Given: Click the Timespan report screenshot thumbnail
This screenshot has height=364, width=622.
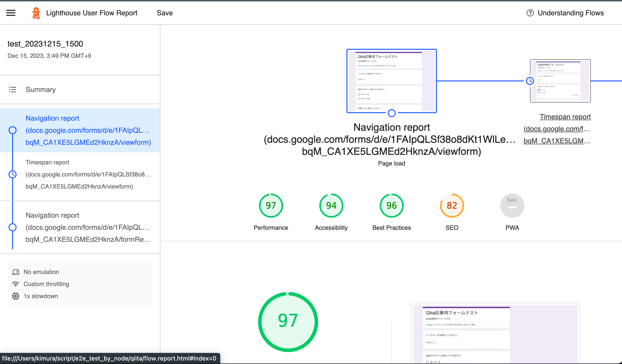Looking at the screenshot, I should tap(560, 81).
